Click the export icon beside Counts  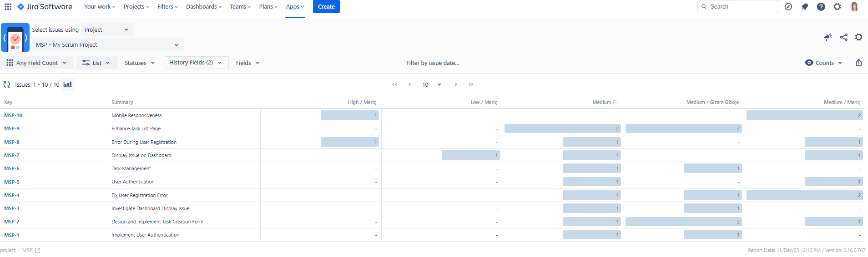(858, 63)
